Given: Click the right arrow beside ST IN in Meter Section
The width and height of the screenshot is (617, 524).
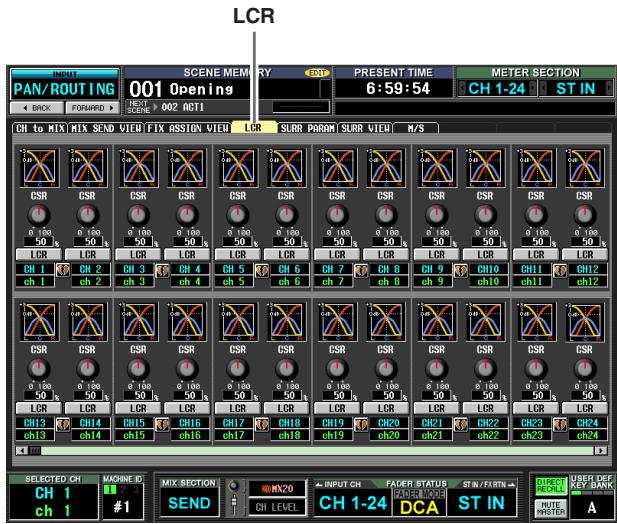Looking at the screenshot, I should 609,88.
